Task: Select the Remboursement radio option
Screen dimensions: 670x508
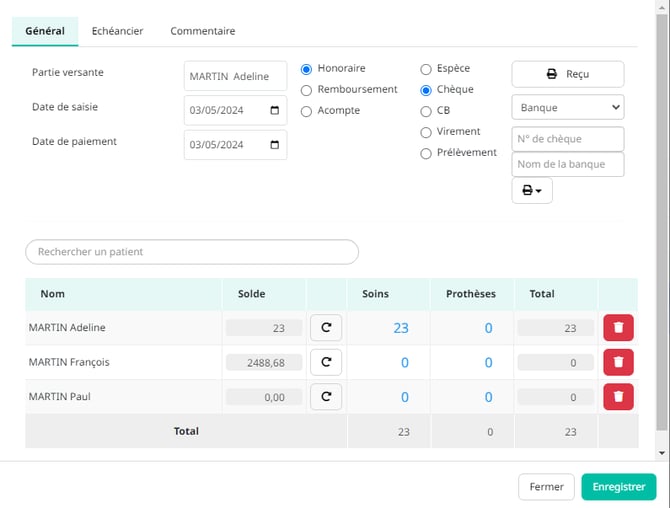Action: pyautogui.click(x=307, y=90)
